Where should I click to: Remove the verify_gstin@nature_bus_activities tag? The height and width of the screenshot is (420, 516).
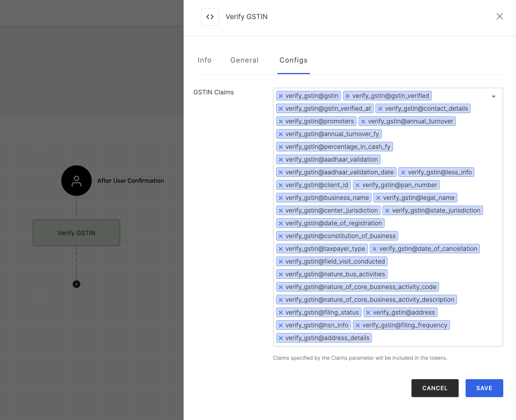281,274
